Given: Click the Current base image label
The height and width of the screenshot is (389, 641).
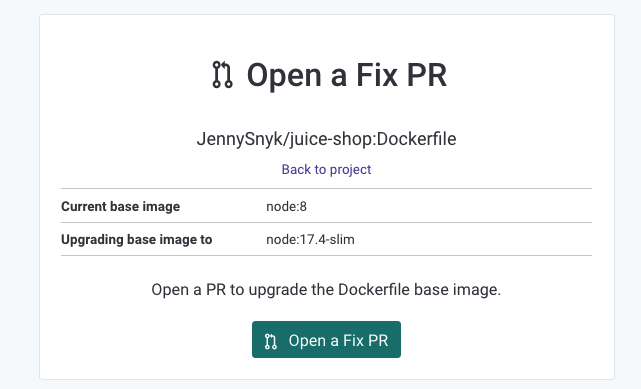Looking at the screenshot, I should (121, 206).
